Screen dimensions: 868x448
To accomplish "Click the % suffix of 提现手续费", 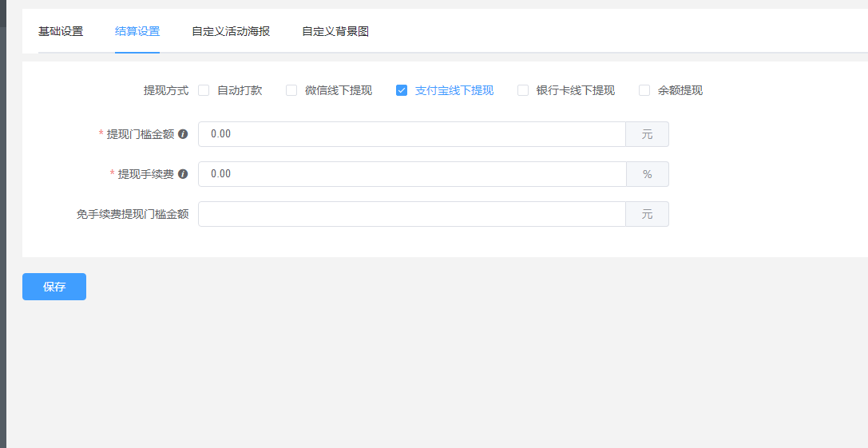I will [x=647, y=174].
